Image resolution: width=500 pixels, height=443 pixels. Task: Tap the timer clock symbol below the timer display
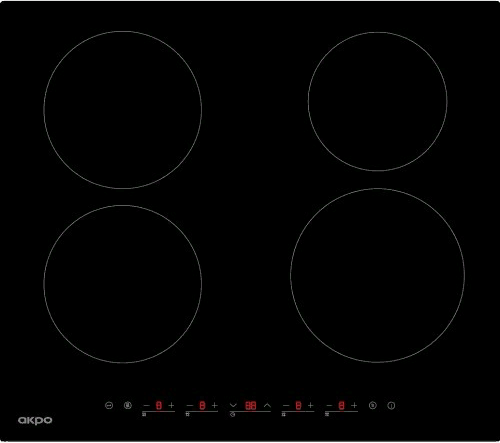coord(233,414)
